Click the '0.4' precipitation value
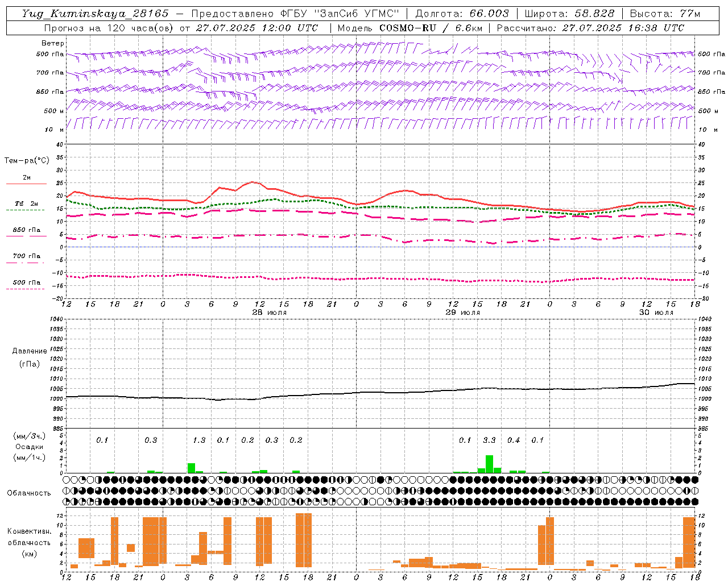 514,440
